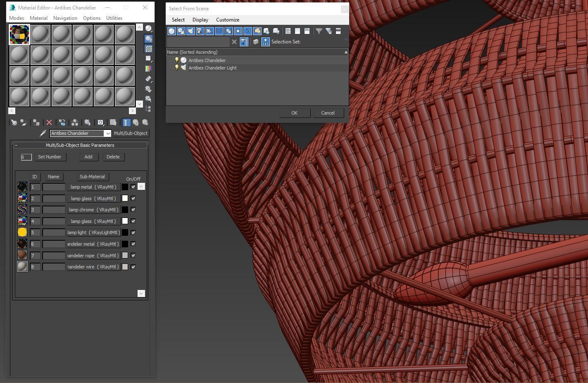Click the Name sort order arrow
588x383 pixels.
346,52
